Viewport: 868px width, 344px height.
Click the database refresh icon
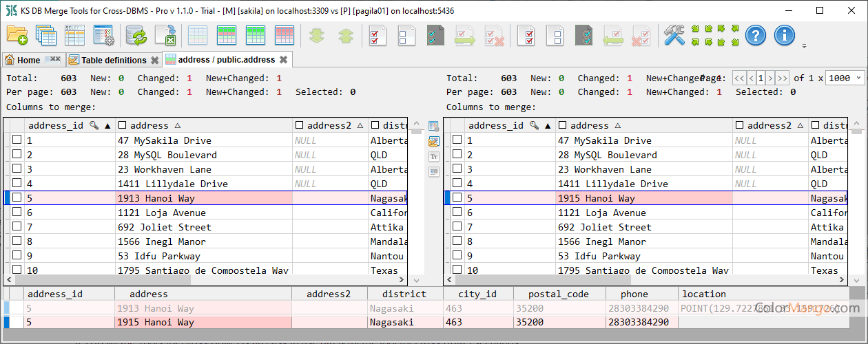click(136, 35)
